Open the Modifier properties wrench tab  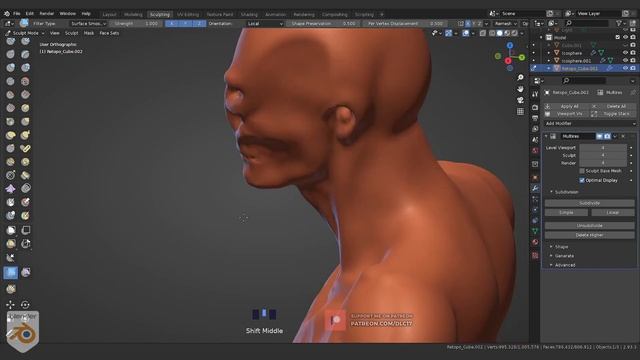535,188
